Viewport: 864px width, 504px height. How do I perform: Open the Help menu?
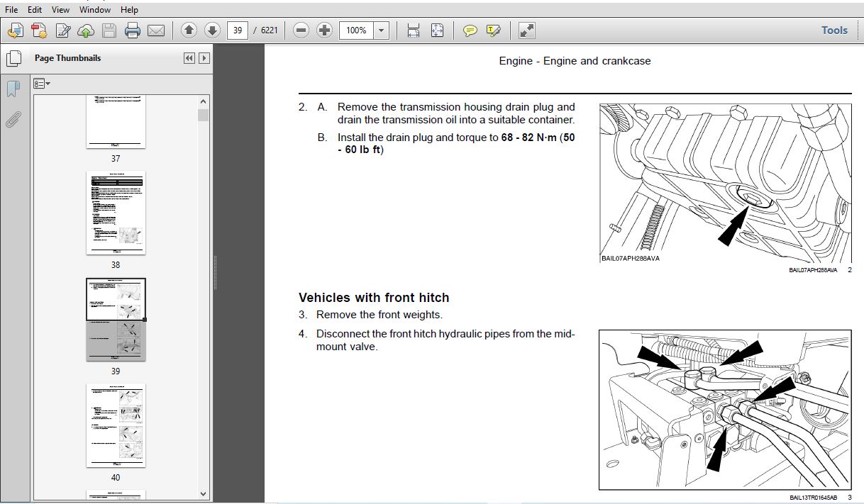point(129,10)
